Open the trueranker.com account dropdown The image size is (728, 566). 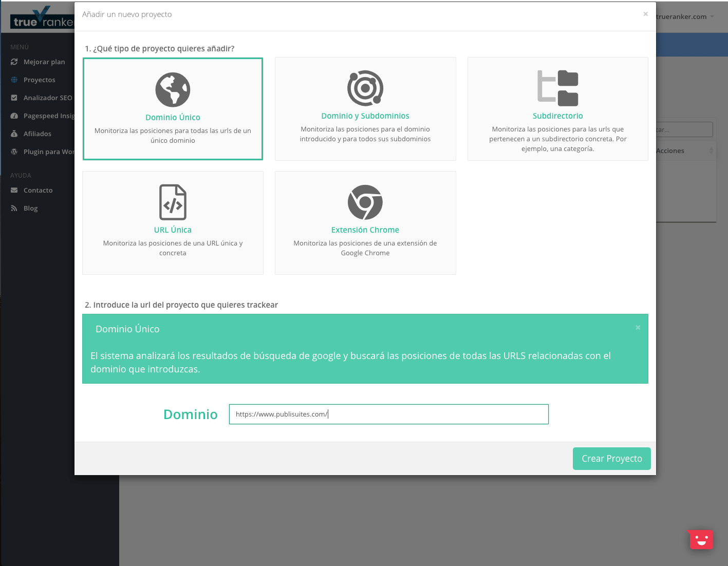click(x=680, y=16)
